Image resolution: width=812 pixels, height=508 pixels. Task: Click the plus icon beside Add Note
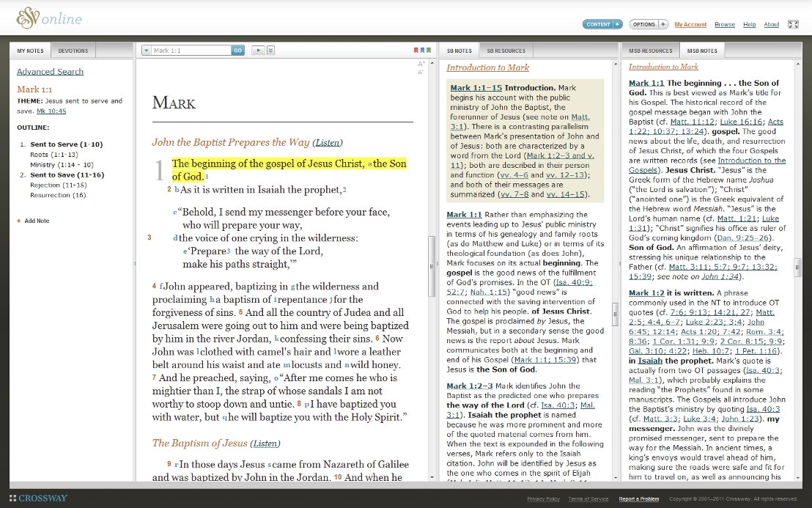coord(18,221)
